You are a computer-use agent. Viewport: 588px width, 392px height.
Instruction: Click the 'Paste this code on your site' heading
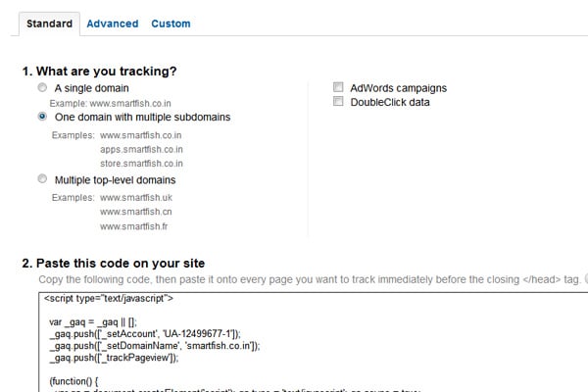tap(114, 263)
